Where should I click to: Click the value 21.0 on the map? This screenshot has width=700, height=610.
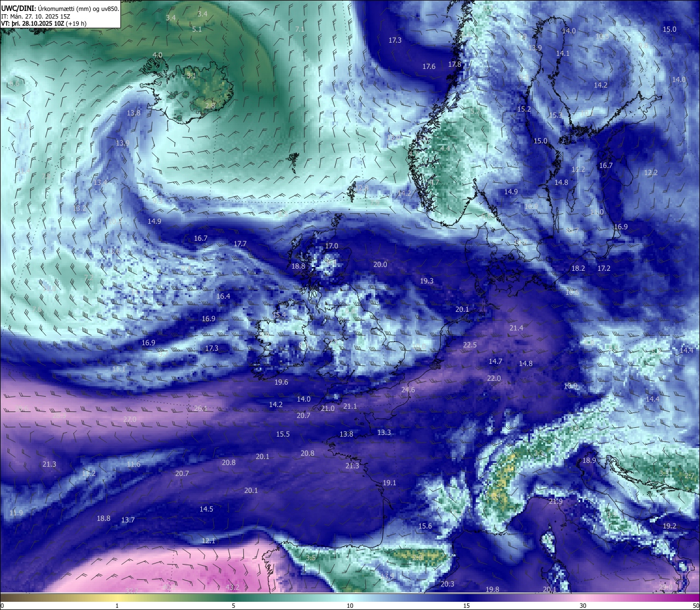tap(328, 408)
